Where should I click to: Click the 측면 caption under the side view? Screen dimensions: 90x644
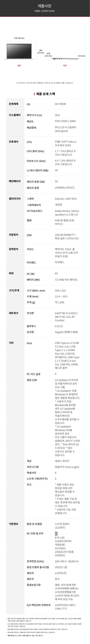coord(65,66)
